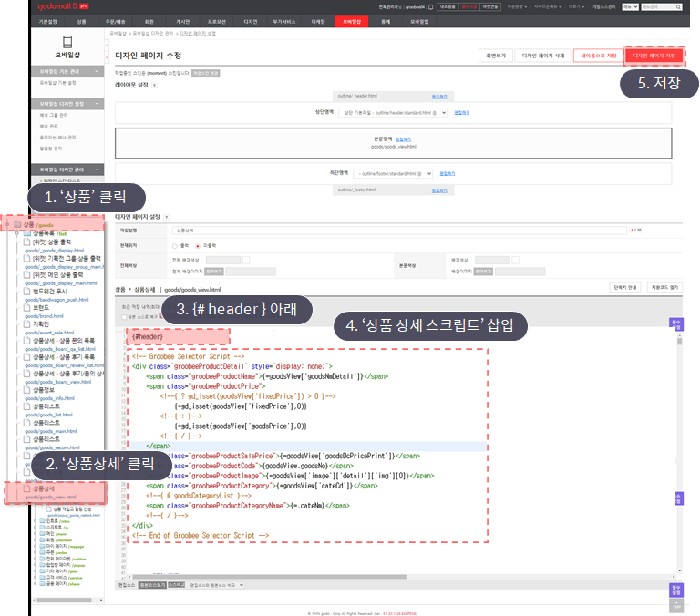The height and width of the screenshot is (616, 700).
Task: Click the 상품상세 goods_view.html tree item
Action: point(56,492)
